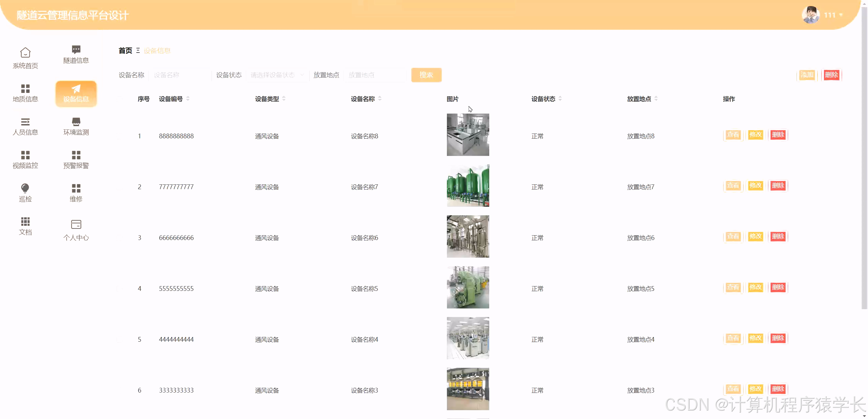Click 删除 for 设备名称3 row

778,389
